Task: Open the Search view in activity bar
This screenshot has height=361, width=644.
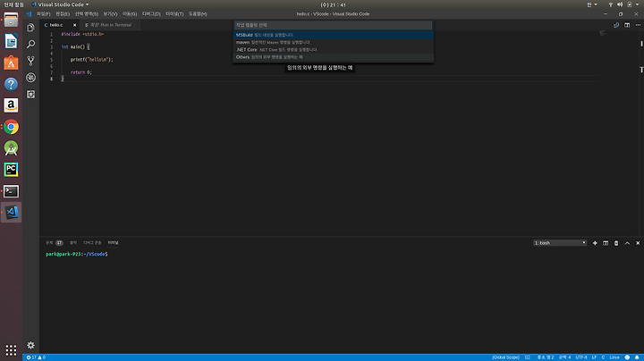Action: pyautogui.click(x=30, y=44)
